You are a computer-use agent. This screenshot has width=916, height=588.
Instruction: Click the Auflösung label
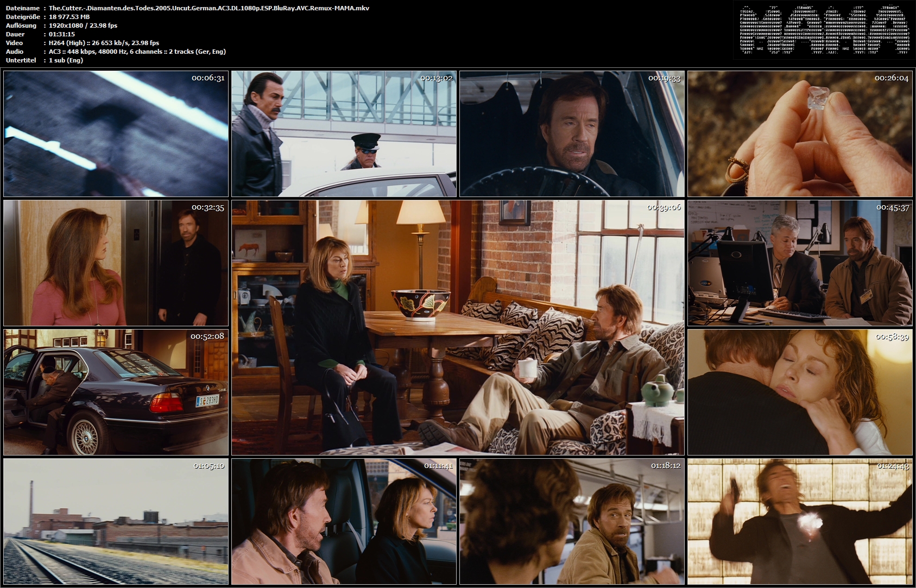click(x=21, y=26)
